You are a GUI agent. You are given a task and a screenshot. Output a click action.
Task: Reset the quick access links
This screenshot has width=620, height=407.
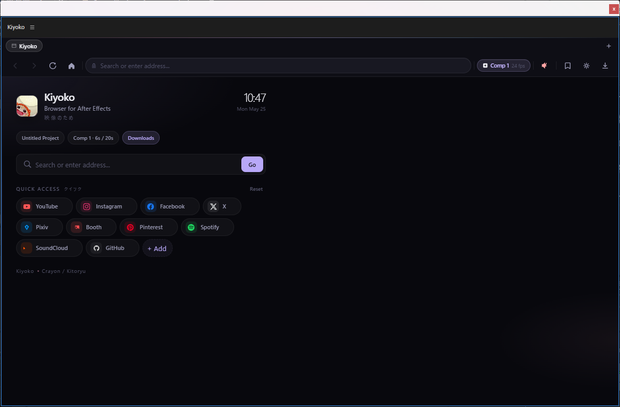256,189
